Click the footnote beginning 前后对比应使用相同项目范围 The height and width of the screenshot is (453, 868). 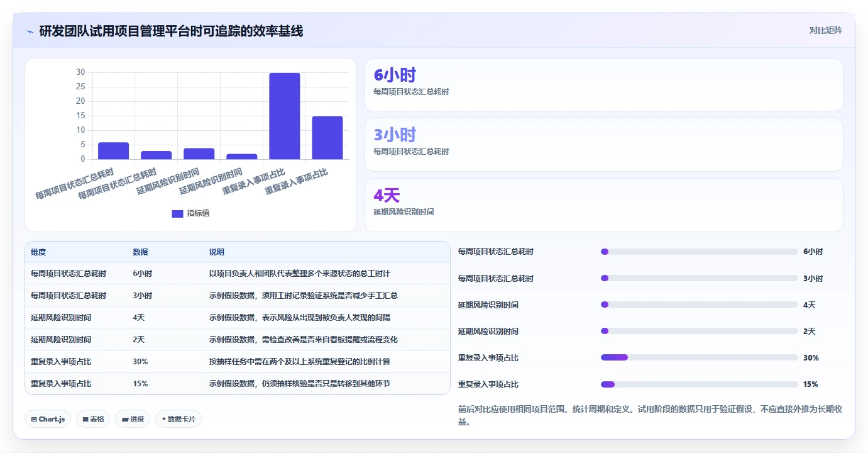[650, 415]
